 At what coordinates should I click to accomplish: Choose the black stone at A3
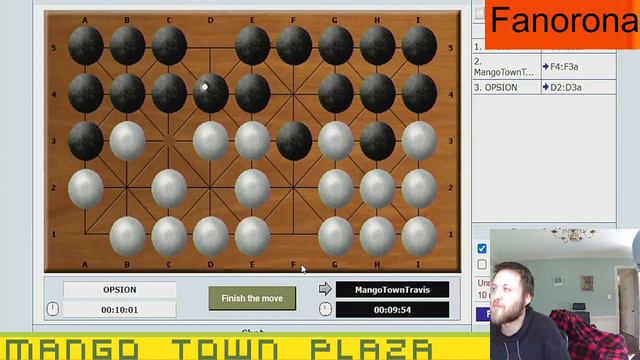point(86,141)
